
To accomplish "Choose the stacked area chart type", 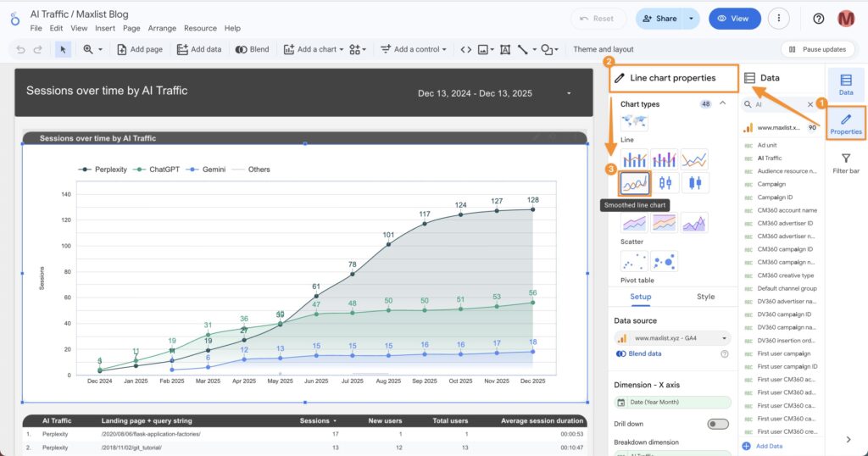I will [665, 223].
